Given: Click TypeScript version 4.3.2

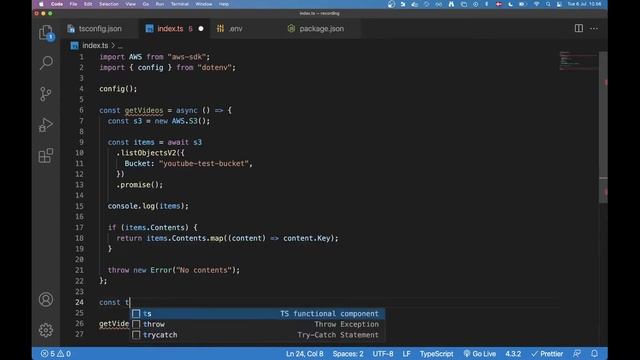Looking at the screenshot, I should (513, 353).
